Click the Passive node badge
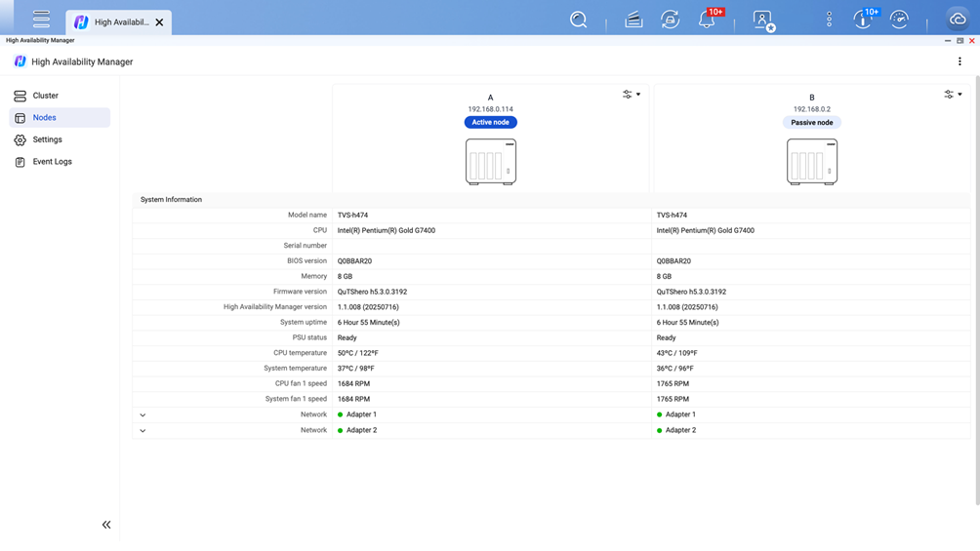Viewport: 980px width, 551px height. coord(812,123)
